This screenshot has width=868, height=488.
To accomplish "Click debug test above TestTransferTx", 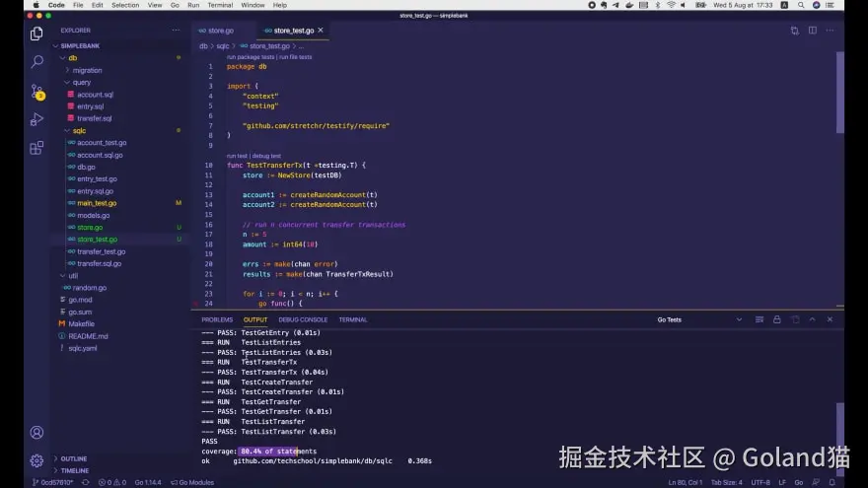I will tap(266, 156).
